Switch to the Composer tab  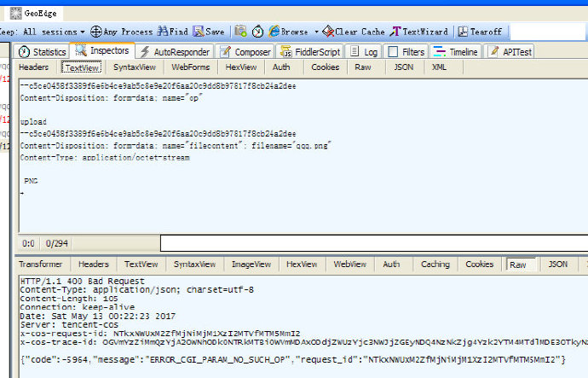coord(245,52)
